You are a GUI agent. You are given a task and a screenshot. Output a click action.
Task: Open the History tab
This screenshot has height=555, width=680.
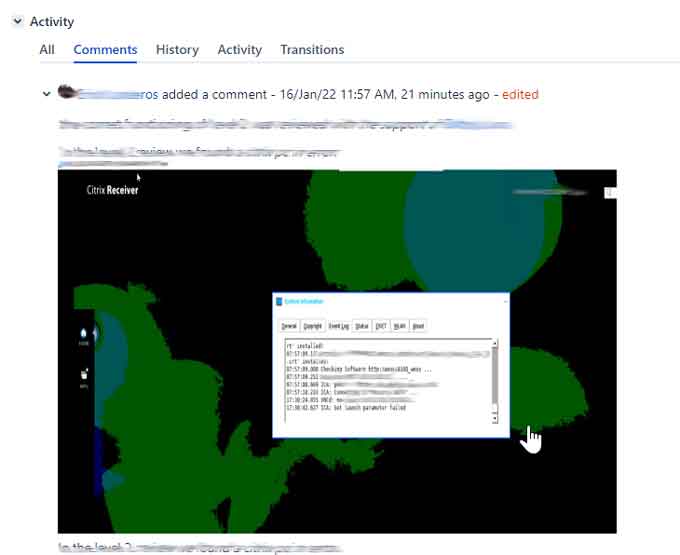coord(177,49)
